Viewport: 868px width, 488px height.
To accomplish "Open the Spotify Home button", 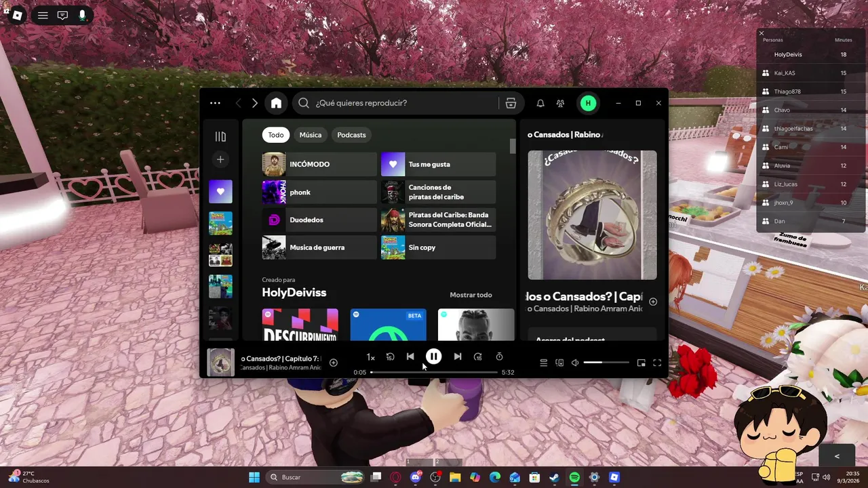I will coord(276,103).
